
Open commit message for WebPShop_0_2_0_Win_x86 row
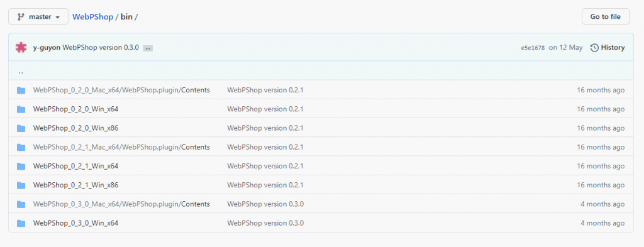265,128
